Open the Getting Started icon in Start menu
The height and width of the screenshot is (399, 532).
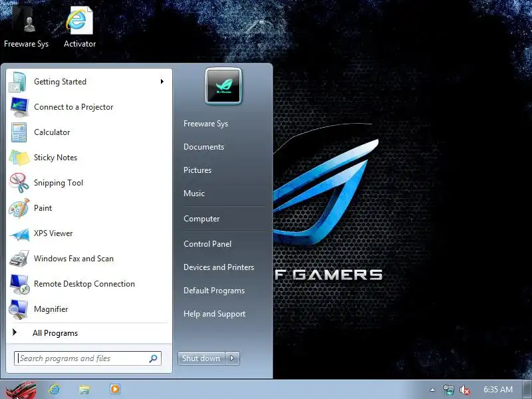coord(18,82)
